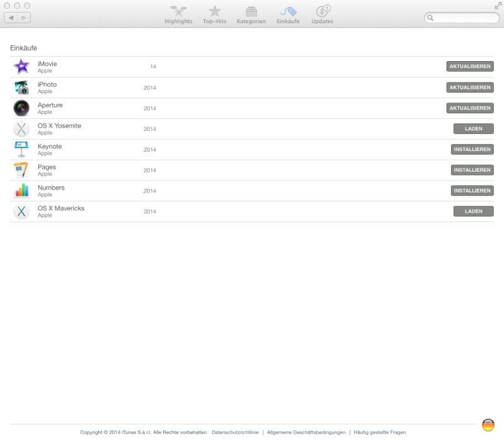Click the OS X Mavericks icon
Viewport: 504px width, 440px height.
click(x=21, y=212)
